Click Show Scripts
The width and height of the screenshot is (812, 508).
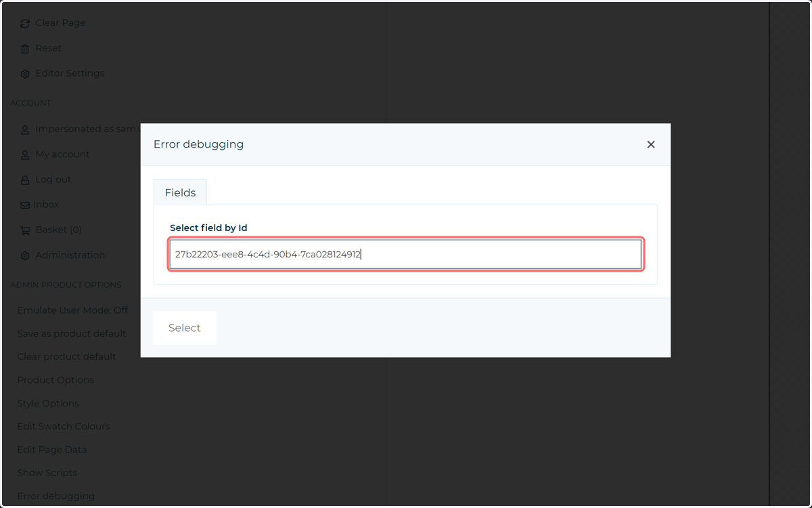pyautogui.click(x=47, y=473)
